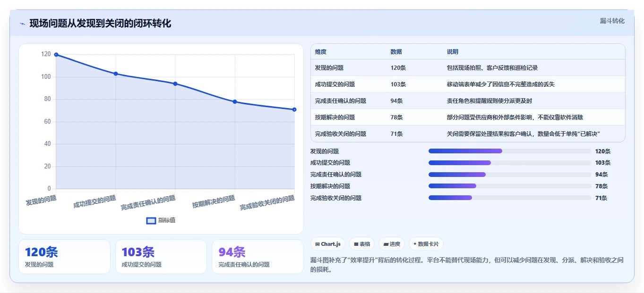Click the chart point for 按期解决的问题

235,101
